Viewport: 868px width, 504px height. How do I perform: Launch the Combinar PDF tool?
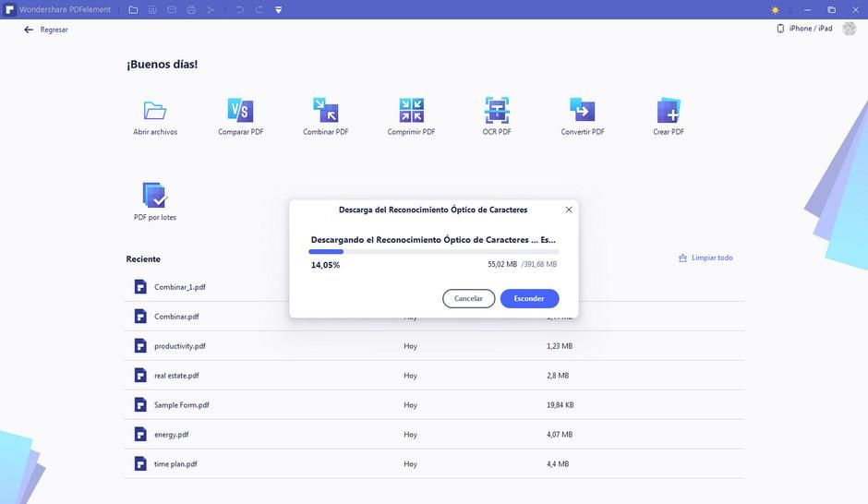click(x=325, y=112)
